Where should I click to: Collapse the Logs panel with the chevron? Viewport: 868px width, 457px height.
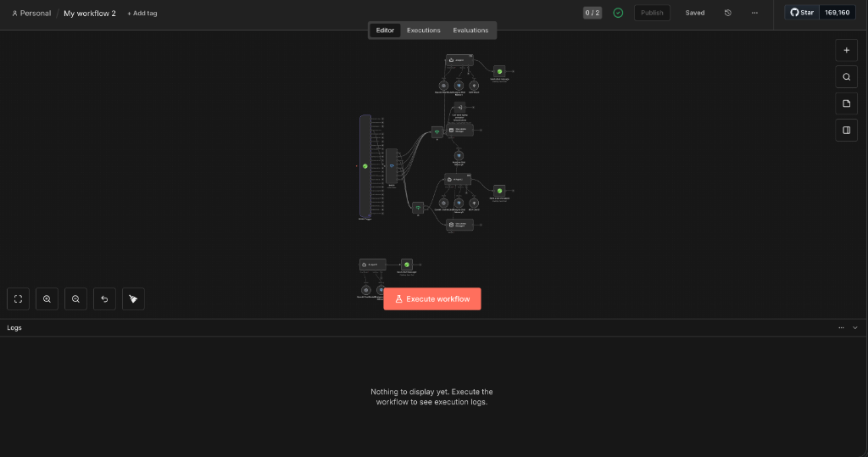(x=855, y=328)
